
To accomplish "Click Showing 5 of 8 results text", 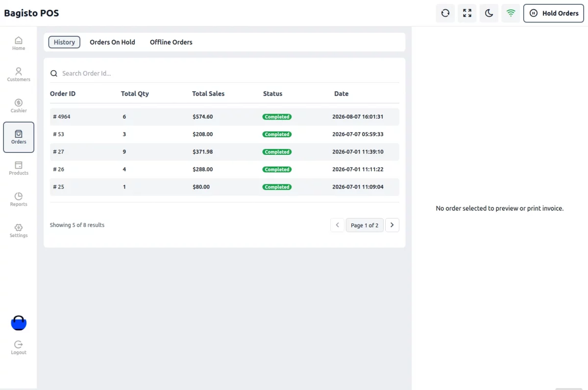I will [77, 225].
